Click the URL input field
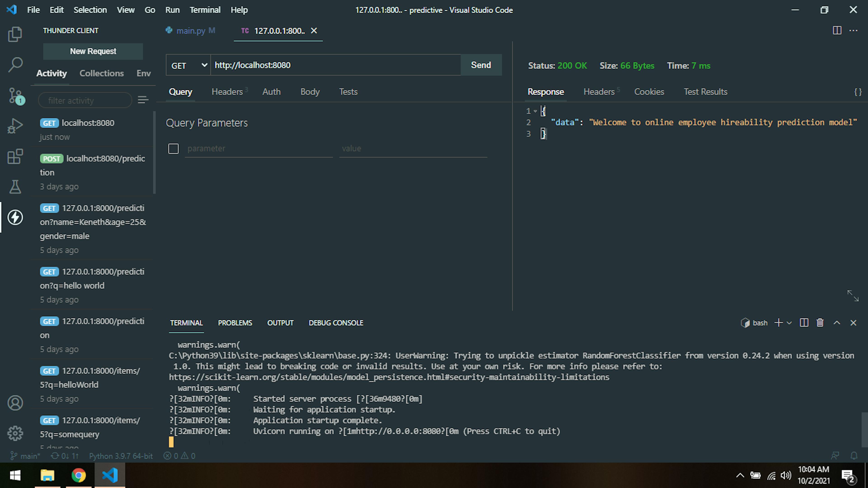The image size is (868, 488). point(336,65)
